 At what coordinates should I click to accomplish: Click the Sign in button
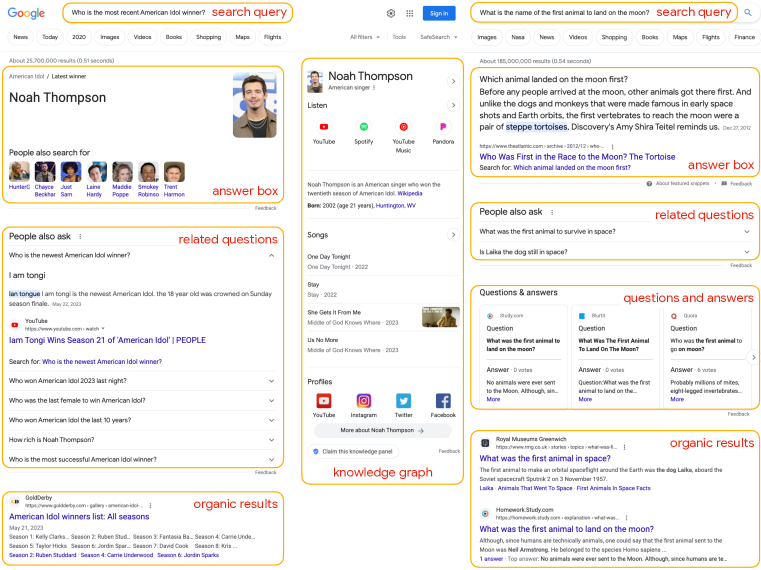coord(439,14)
